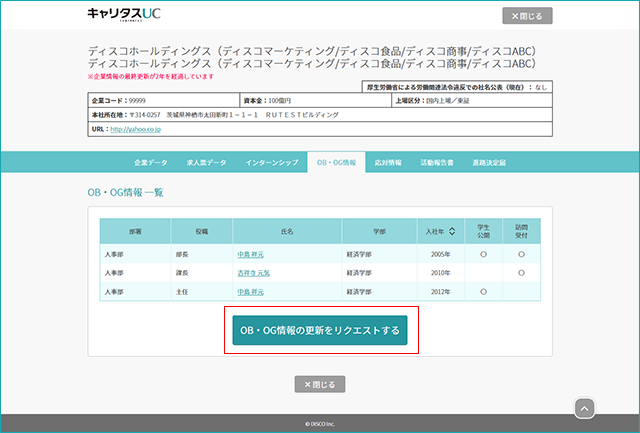Click the 学部 column header
Viewport: 640px width, 433px height.
pyautogui.click(x=380, y=231)
